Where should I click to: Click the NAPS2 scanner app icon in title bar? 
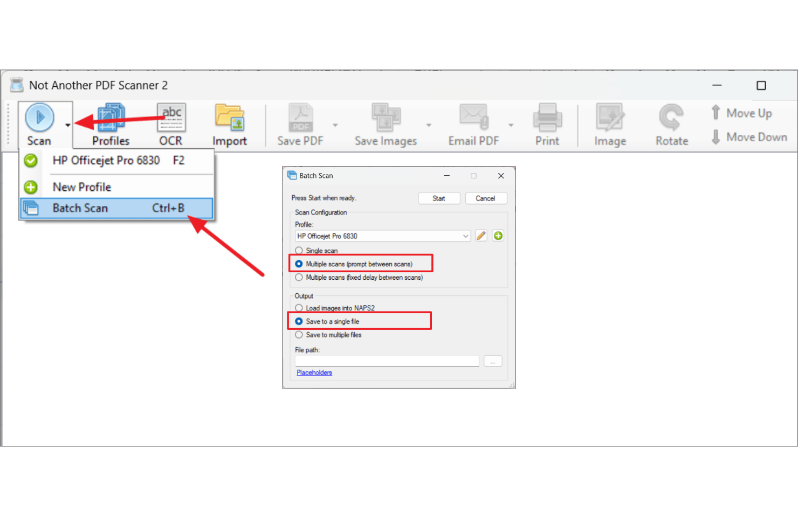pyautogui.click(x=17, y=85)
